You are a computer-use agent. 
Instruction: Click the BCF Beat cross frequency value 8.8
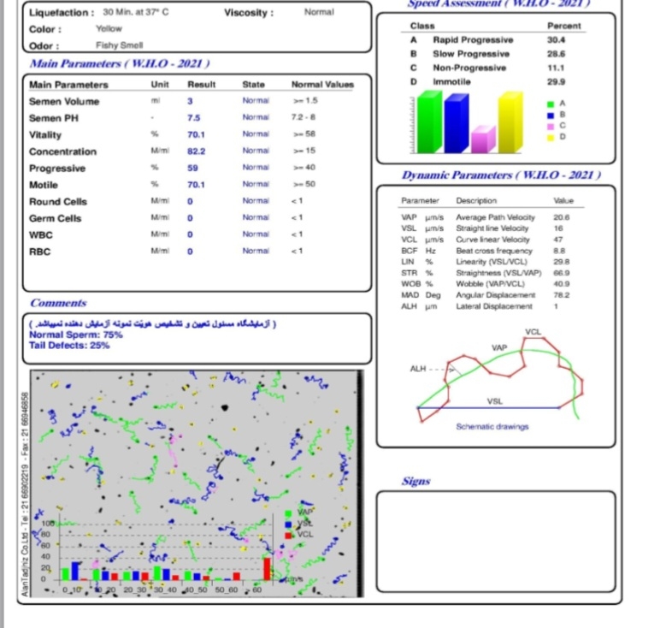559,251
